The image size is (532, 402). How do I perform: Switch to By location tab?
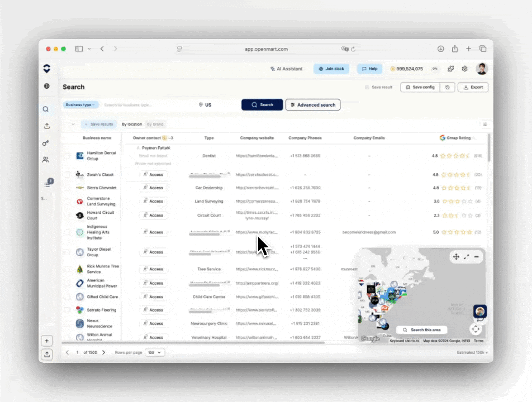click(x=132, y=125)
